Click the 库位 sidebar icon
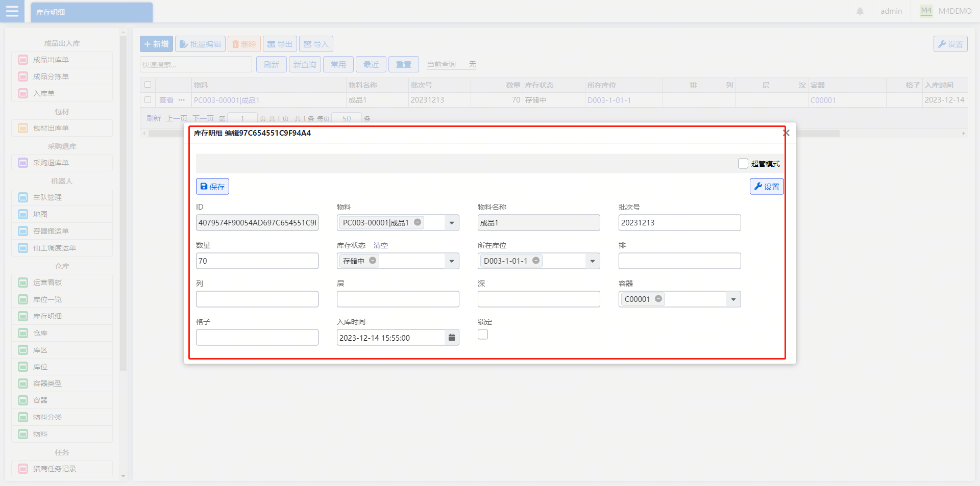 click(x=23, y=367)
